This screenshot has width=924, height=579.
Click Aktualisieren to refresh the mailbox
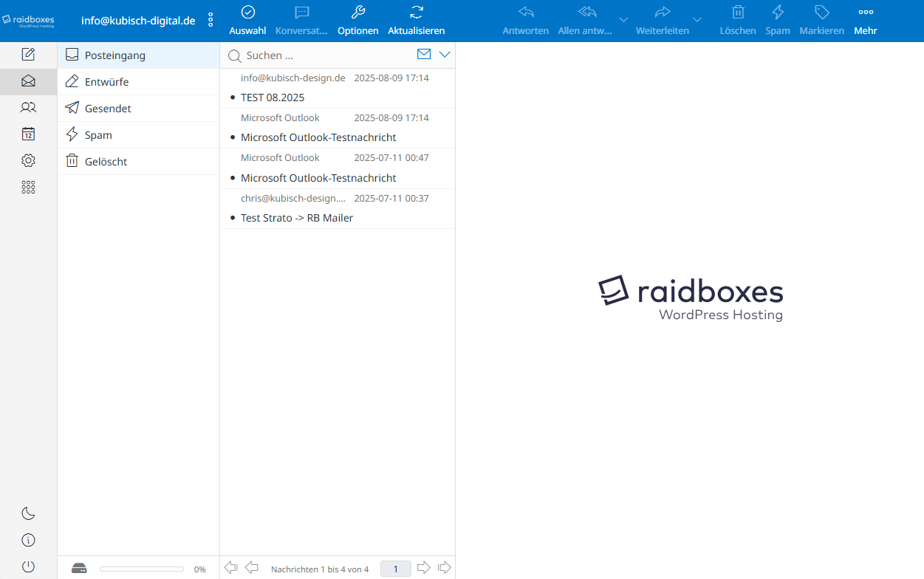point(416,21)
